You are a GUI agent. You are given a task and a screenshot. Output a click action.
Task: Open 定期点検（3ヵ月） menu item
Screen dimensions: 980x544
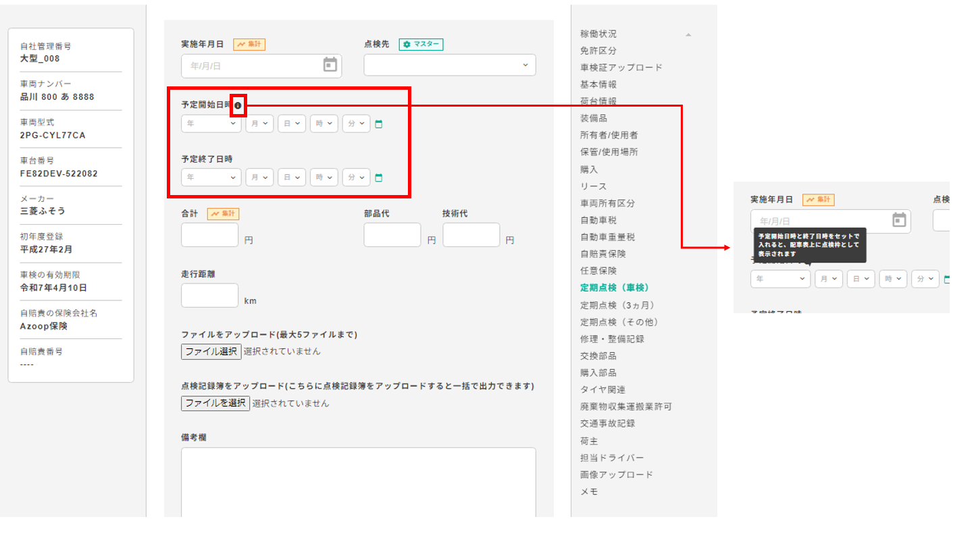click(617, 305)
